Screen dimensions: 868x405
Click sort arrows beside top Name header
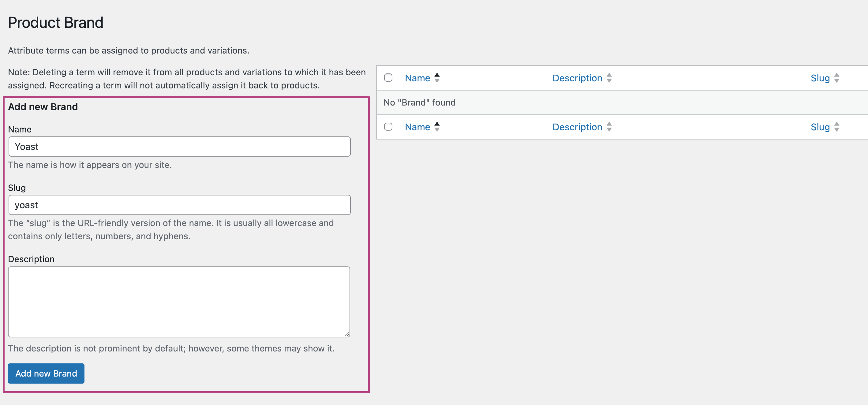437,78
